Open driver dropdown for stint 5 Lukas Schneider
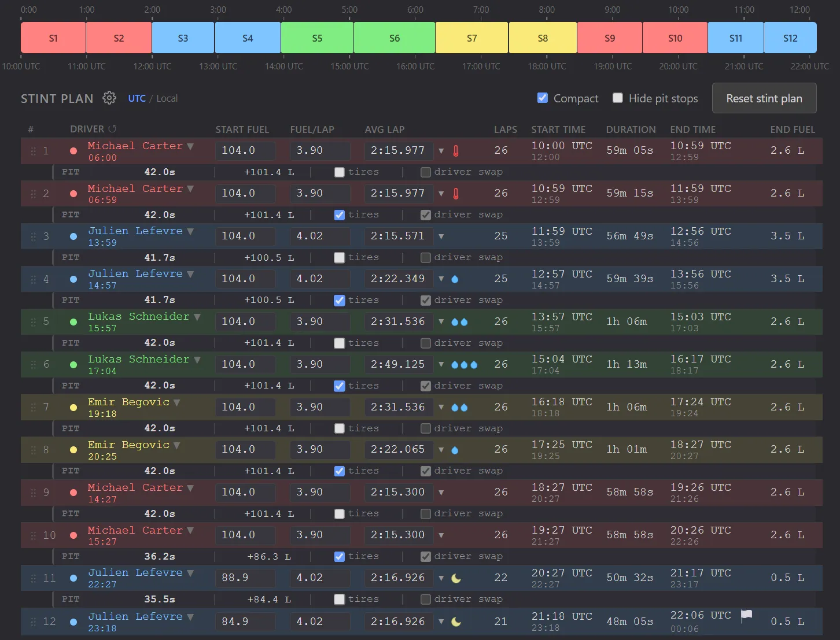This screenshot has width=840, height=640. pos(197,317)
